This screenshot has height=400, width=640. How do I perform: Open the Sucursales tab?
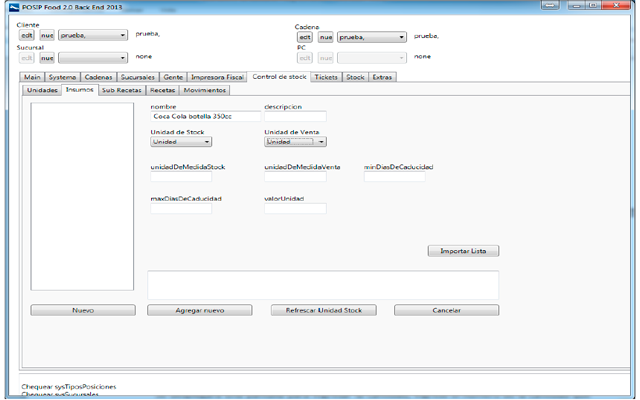pos(138,77)
